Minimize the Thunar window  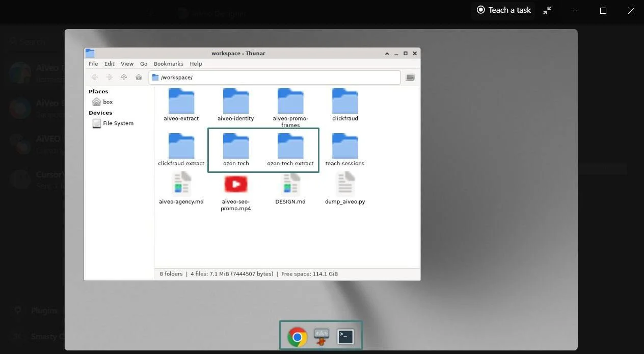396,53
